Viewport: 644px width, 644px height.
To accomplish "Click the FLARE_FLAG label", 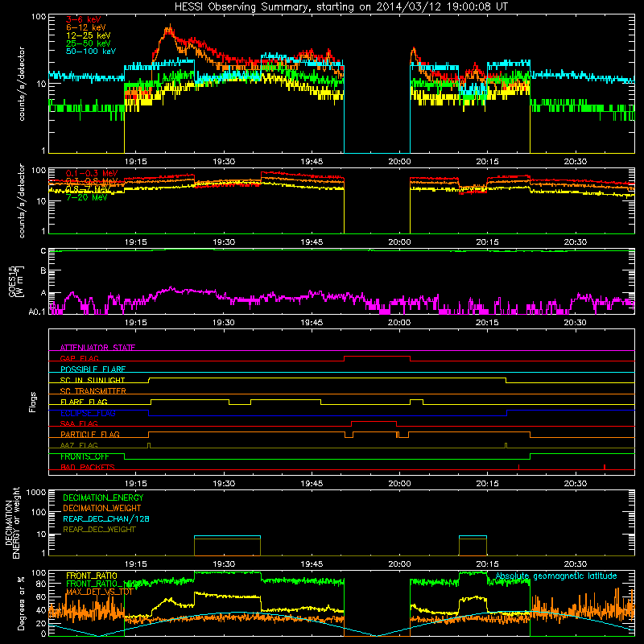I will click(84, 402).
